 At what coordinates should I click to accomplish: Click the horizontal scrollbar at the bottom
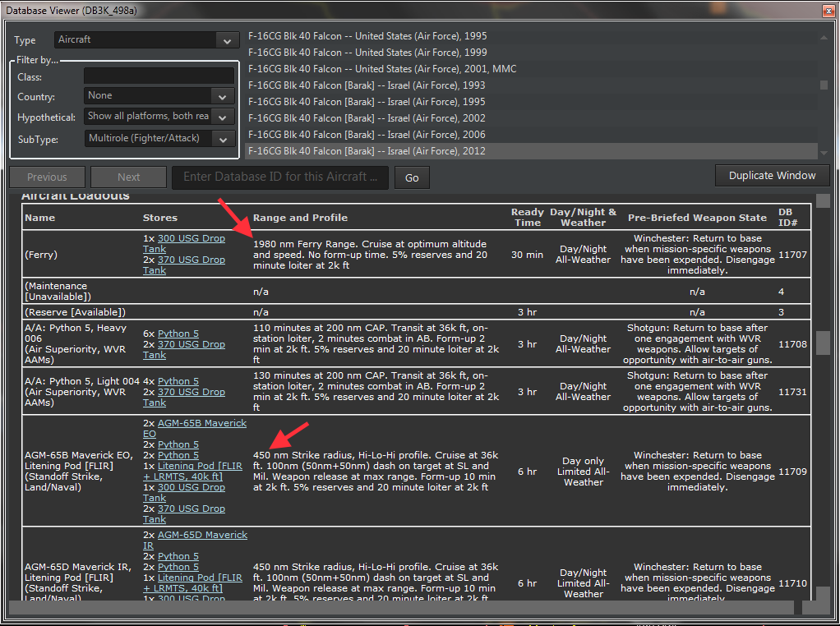401,607
